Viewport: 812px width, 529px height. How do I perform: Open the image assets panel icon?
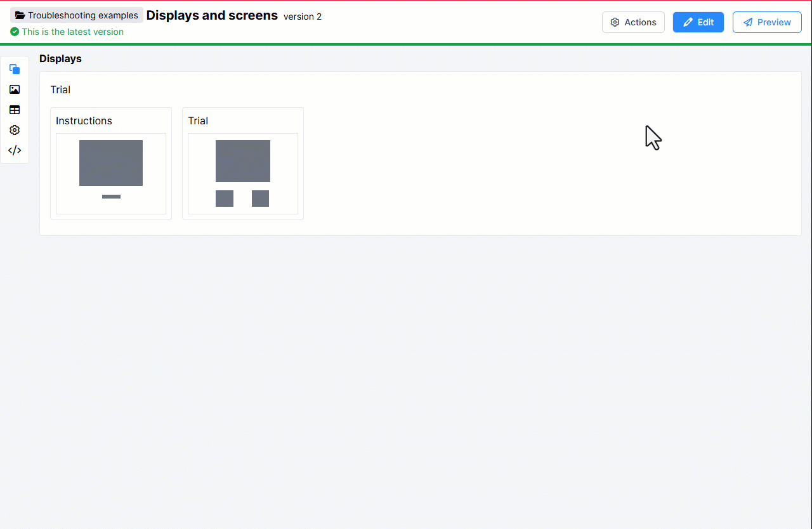(15, 89)
